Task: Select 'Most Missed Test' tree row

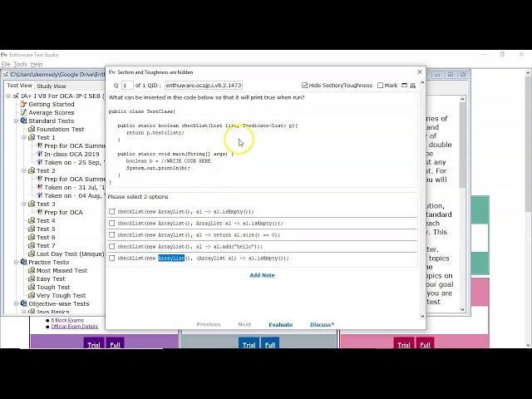Action: 57,270
